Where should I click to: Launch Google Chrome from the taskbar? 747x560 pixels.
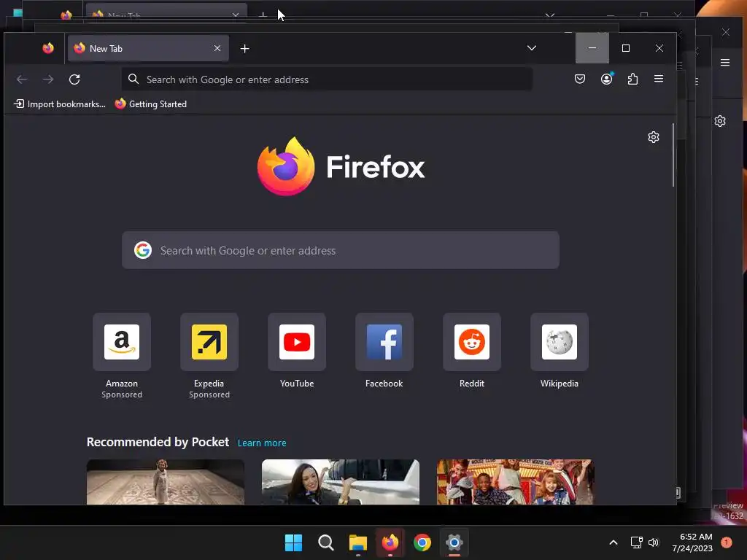422,542
